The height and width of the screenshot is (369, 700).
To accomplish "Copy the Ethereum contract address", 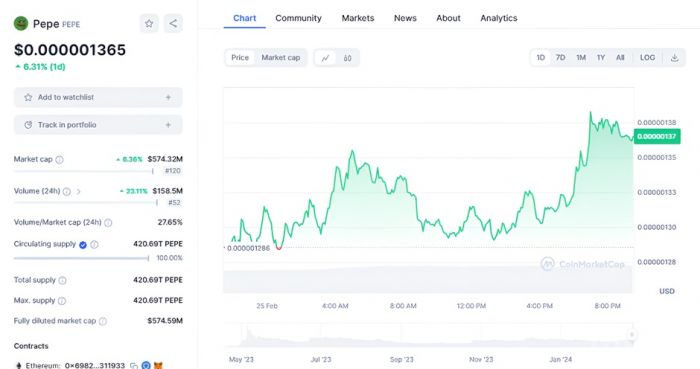I will (x=133, y=365).
